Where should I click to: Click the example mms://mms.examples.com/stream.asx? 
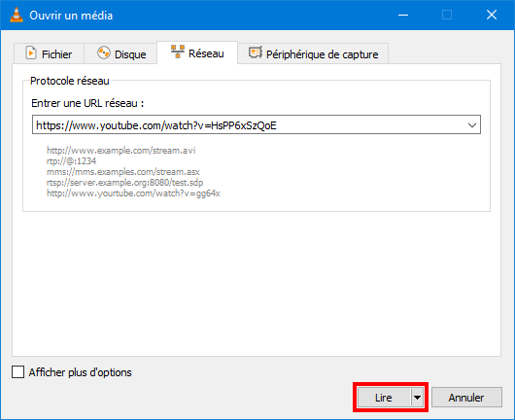point(123,172)
